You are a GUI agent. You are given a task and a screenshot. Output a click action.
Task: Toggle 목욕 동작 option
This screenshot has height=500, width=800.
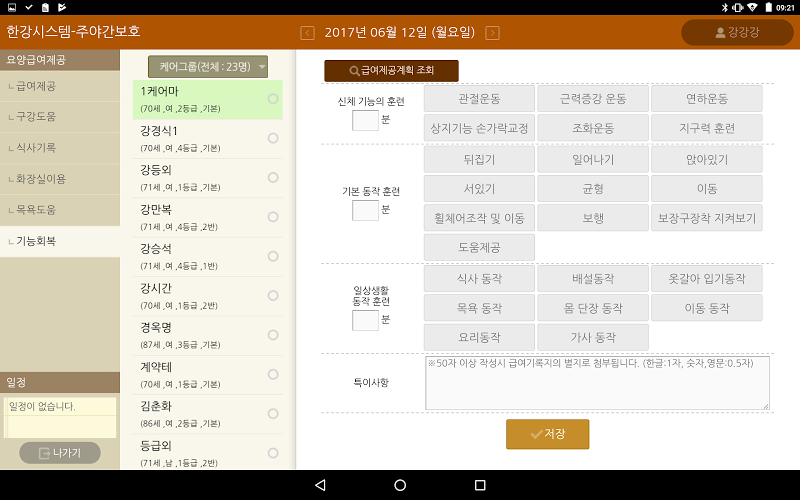point(479,308)
